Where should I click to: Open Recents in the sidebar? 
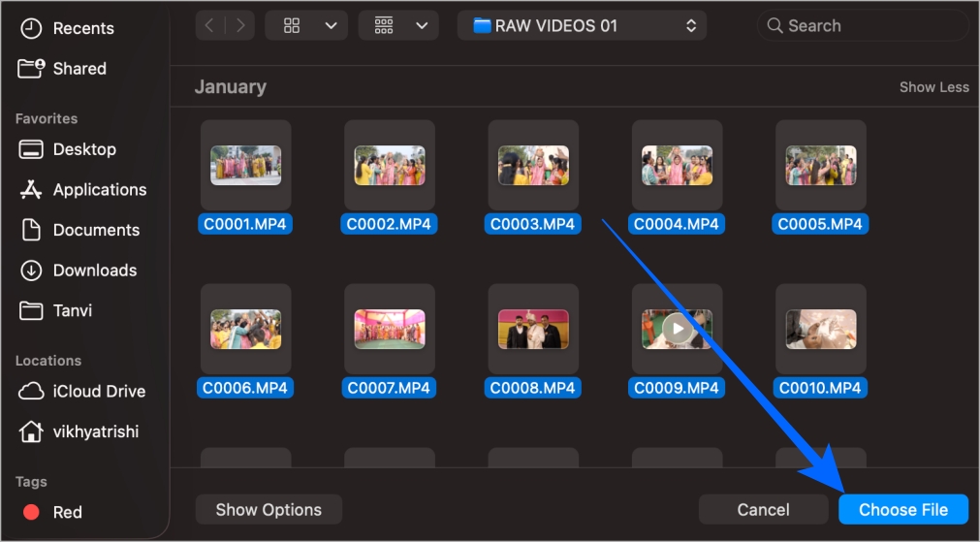click(68, 28)
